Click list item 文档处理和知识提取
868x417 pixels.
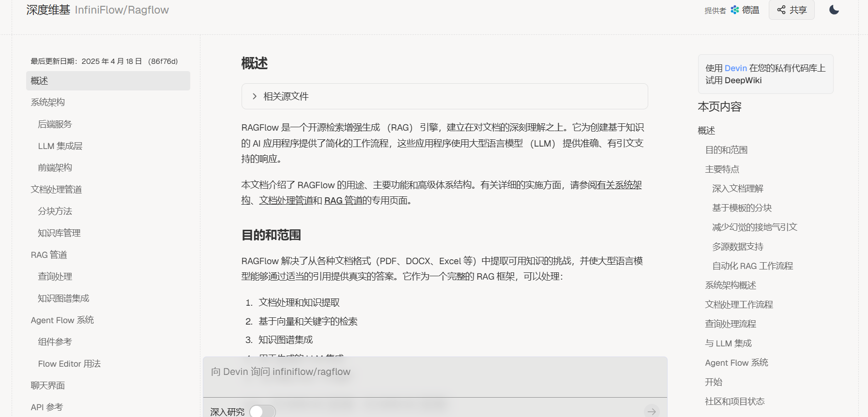coord(299,302)
